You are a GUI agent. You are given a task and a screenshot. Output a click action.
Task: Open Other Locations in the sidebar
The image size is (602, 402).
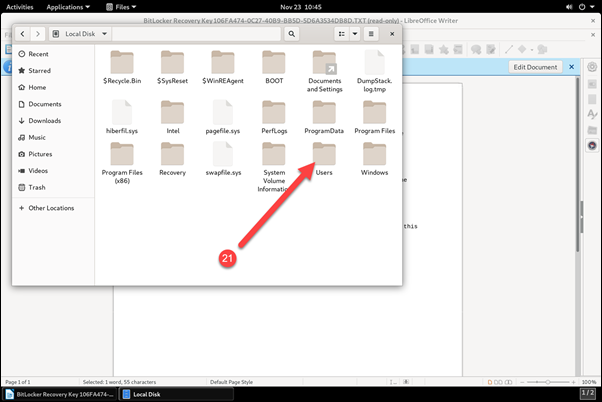[x=53, y=208]
